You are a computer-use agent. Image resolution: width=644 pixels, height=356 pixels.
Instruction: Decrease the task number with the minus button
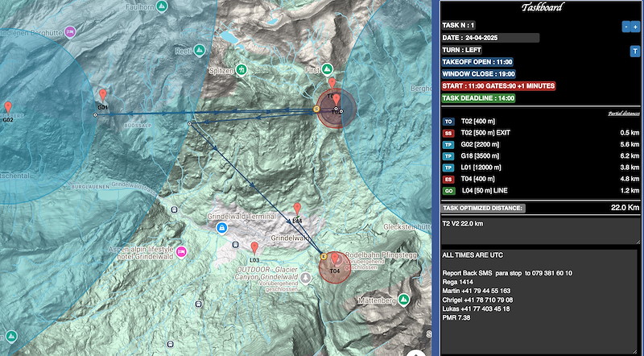(x=626, y=27)
